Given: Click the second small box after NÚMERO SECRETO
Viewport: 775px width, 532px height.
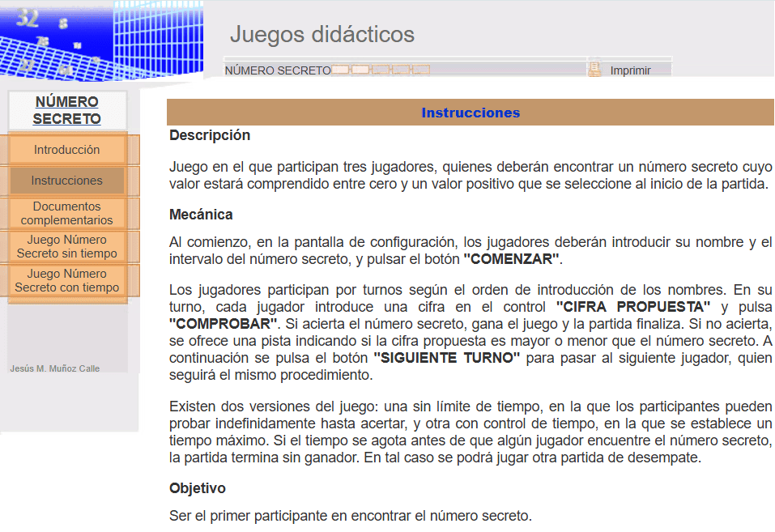Looking at the screenshot, I should (x=360, y=70).
